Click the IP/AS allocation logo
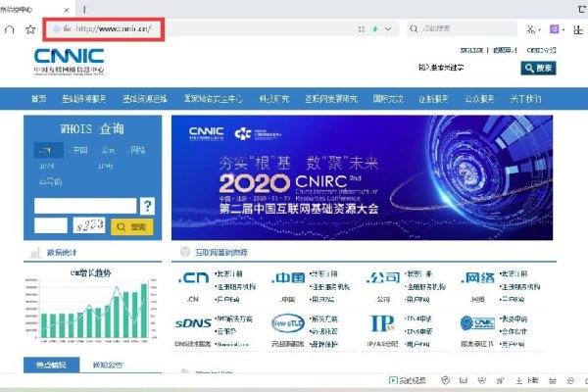Image resolution: width=588 pixels, height=392 pixels. point(382,323)
